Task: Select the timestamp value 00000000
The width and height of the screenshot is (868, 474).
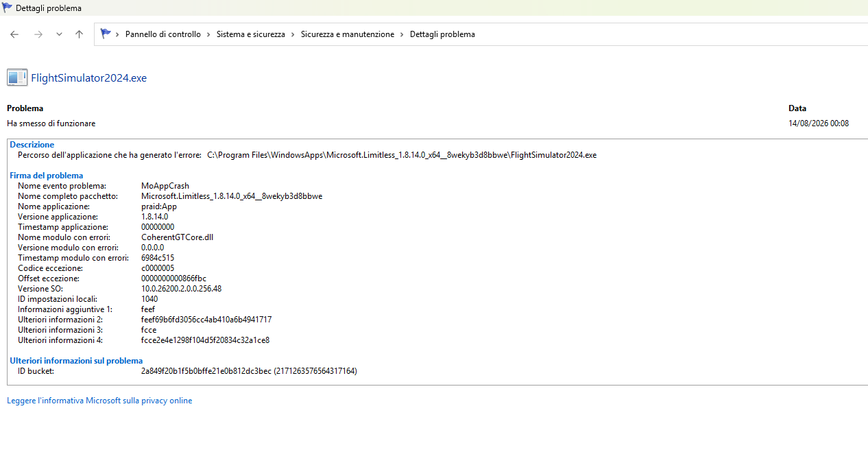Action: tap(158, 227)
